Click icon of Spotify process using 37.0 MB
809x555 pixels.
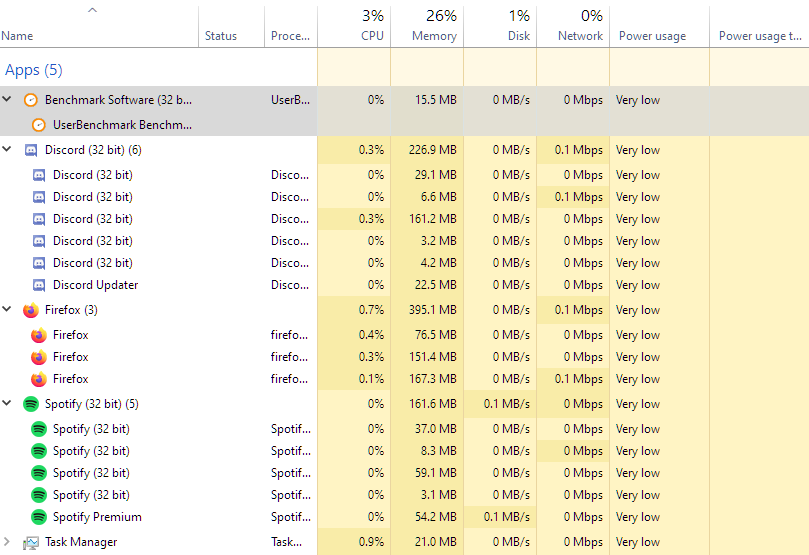pos(39,429)
